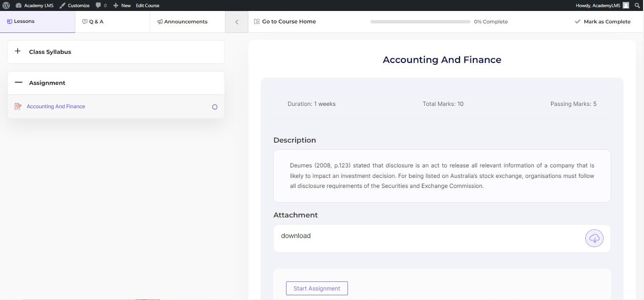This screenshot has width=644, height=300.
Task: Open the WordPress logo menu
Action: click(5, 5)
